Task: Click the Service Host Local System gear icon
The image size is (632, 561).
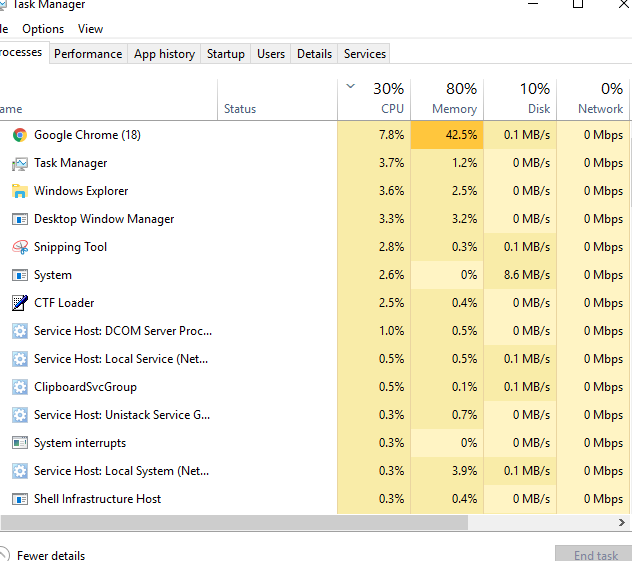Action: pyautogui.click(x=20, y=471)
